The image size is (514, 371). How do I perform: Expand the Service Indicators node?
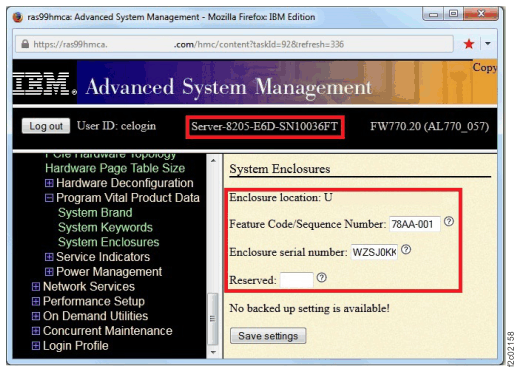[49, 257]
